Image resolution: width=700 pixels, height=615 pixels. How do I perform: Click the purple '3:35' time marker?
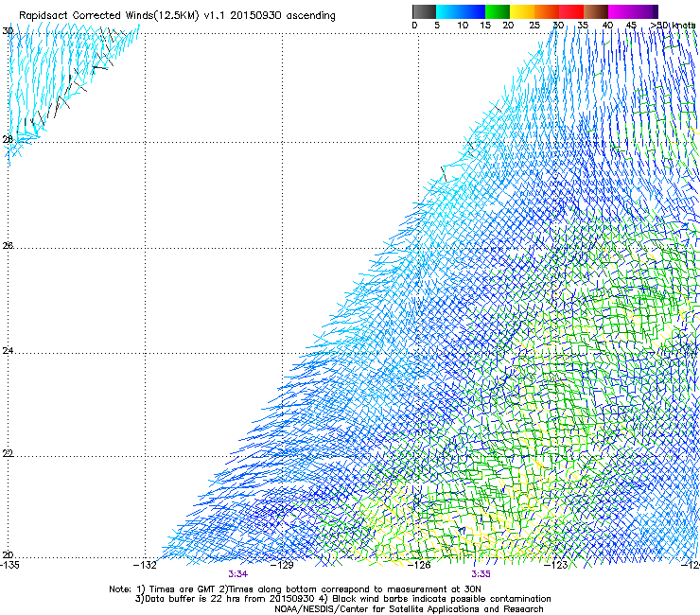click(481, 574)
